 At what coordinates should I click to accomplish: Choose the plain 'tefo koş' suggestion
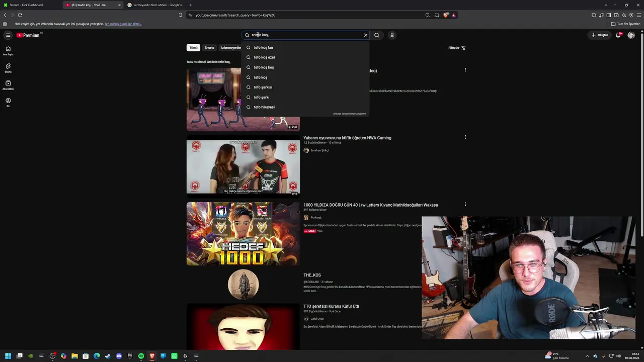305,77
